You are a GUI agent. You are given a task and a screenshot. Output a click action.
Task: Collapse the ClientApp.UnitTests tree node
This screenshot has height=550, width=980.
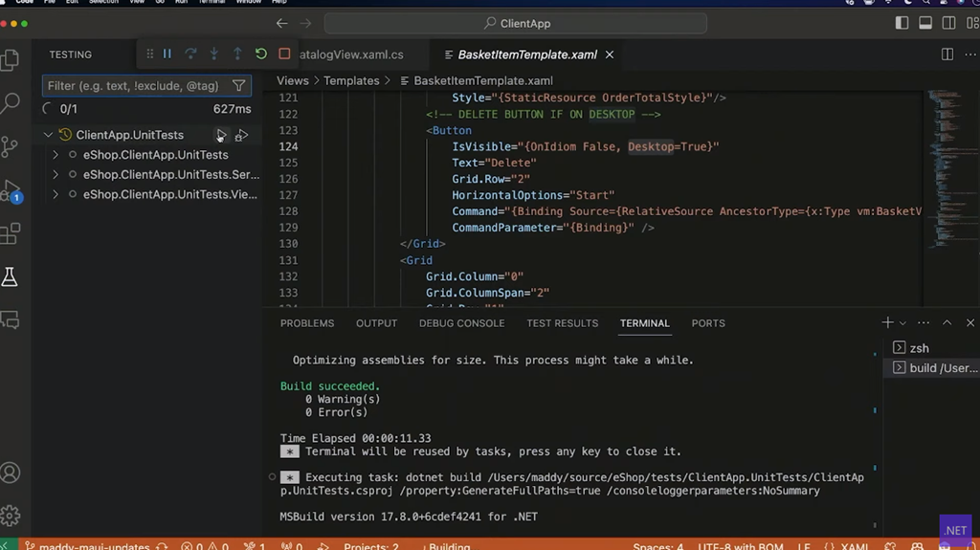click(48, 135)
